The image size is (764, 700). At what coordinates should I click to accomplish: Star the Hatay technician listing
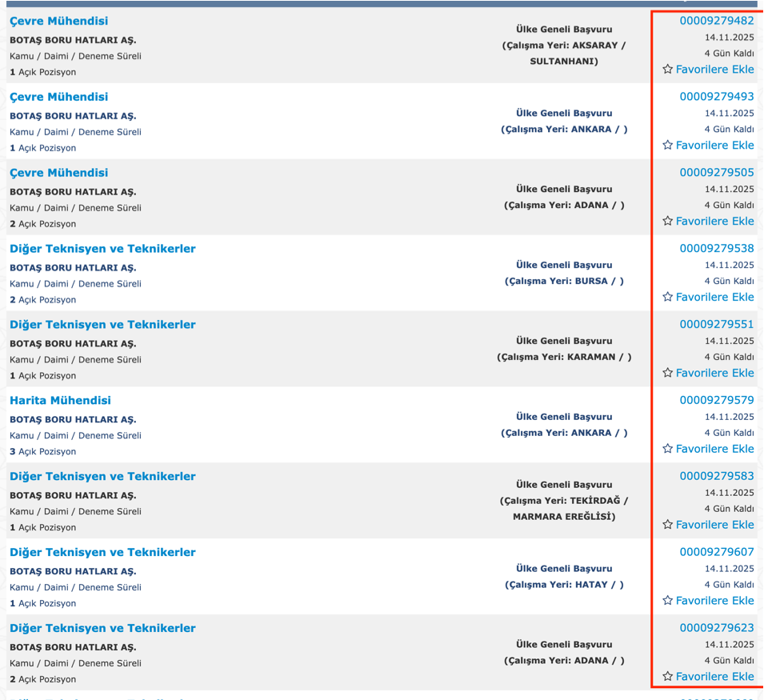667,601
